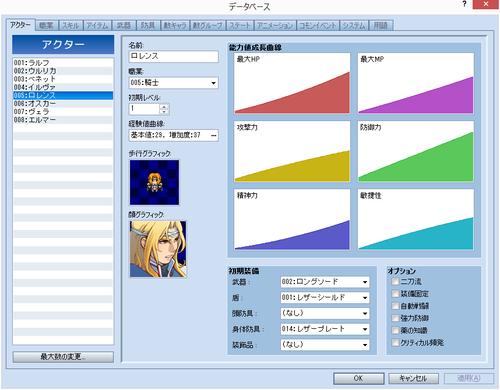Go to the 武器 tab

click(x=124, y=26)
